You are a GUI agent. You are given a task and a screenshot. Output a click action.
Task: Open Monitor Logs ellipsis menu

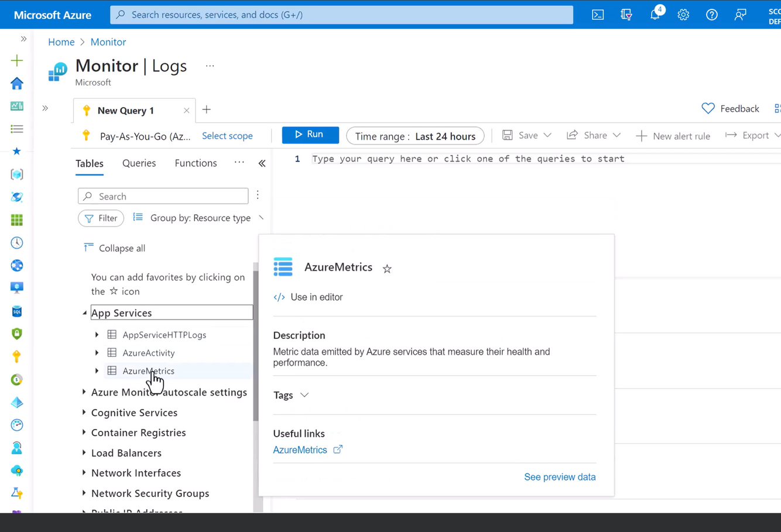(x=210, y=66)
